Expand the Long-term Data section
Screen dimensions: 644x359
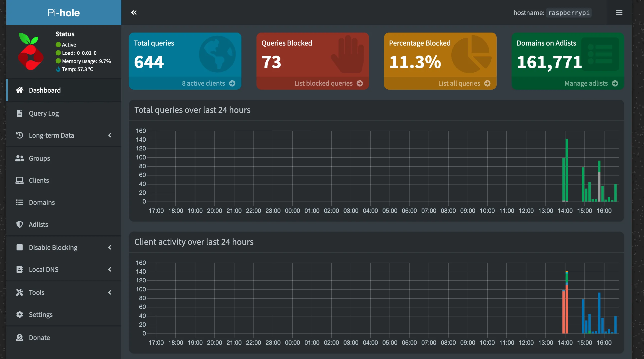[x=110, y=135]
